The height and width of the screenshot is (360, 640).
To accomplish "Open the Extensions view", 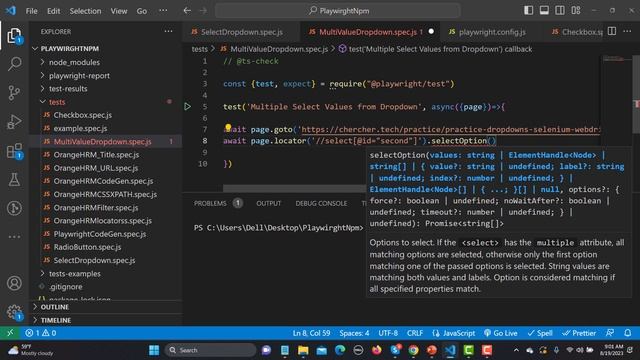I will (x=14, y=151).
